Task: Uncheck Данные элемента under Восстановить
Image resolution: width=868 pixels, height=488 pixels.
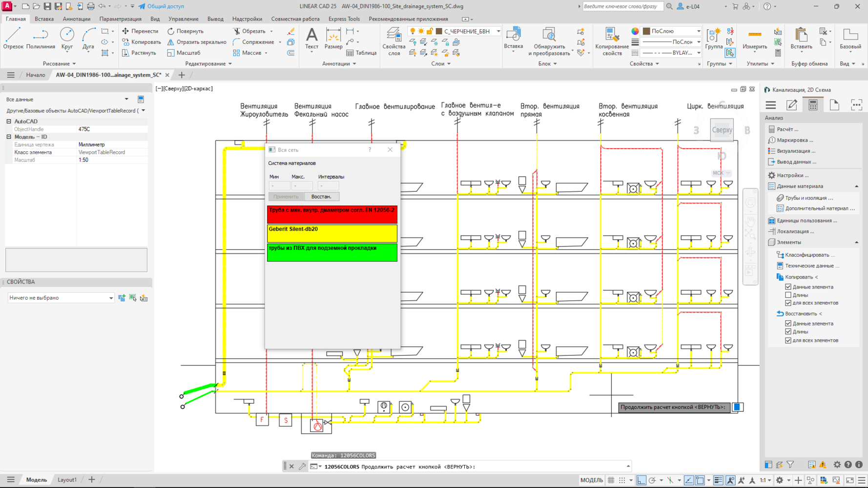Action: (x=788, y=324)
